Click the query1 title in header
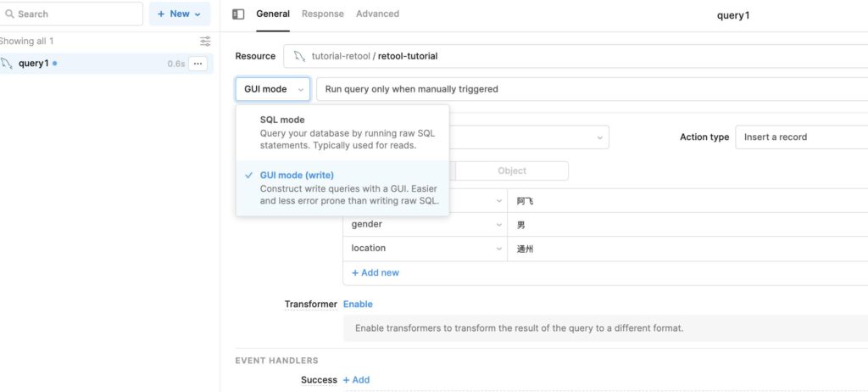The height and width of the screenshot is (392, 868). (x=733, y=15)
